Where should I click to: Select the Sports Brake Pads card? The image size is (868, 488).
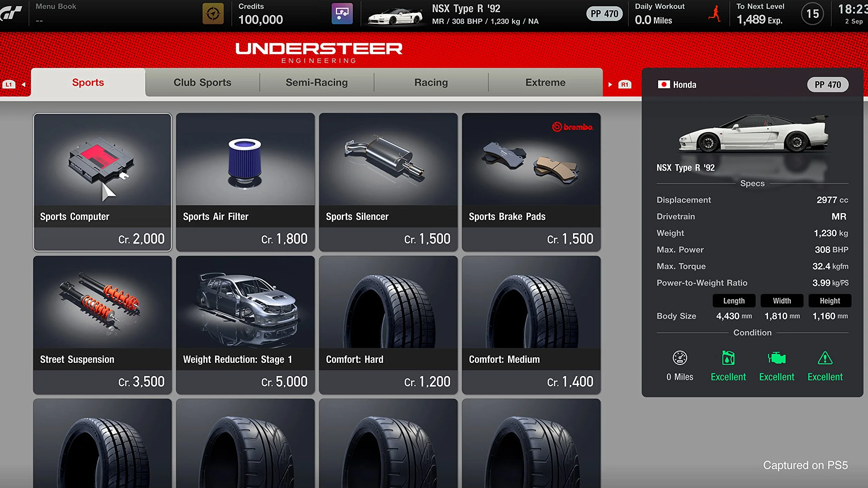coord(531,182)
